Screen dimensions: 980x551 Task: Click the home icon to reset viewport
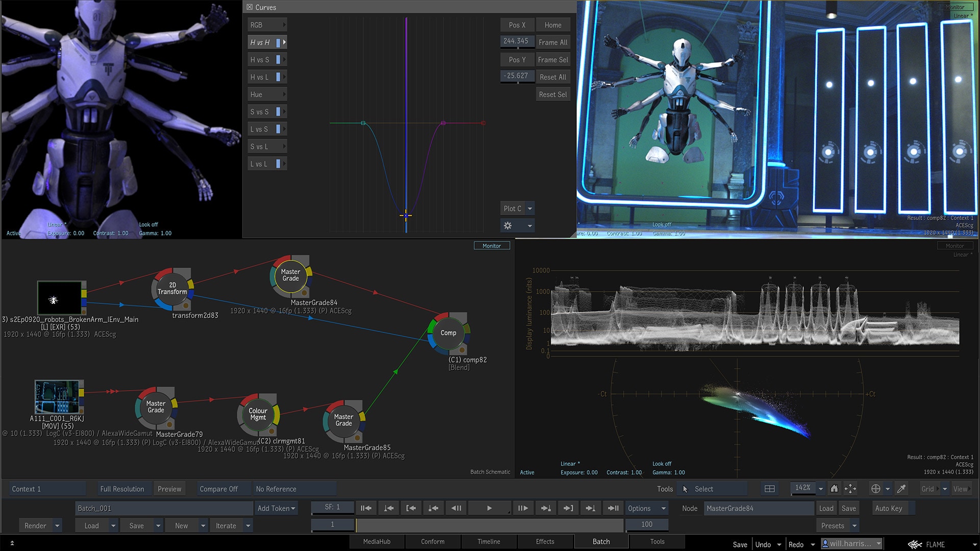point(834,489)
